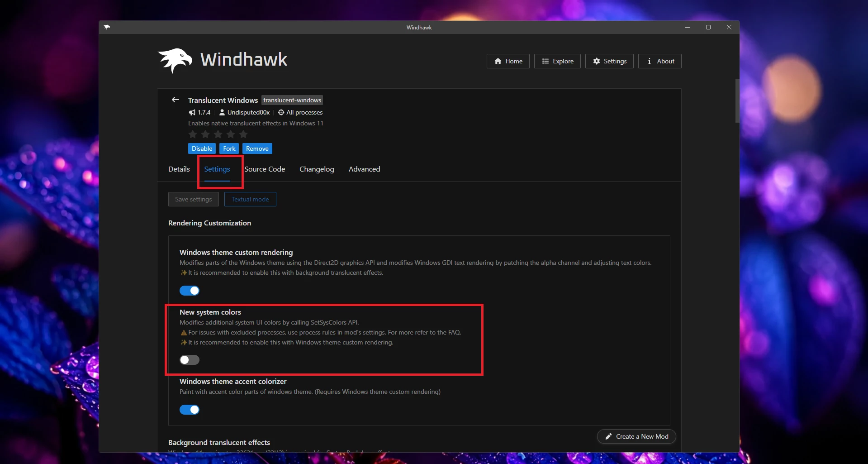The image size is (868, 464).
Task: Toggle Windows theme accent colorizer switch
Action: [x=190, y=410]
